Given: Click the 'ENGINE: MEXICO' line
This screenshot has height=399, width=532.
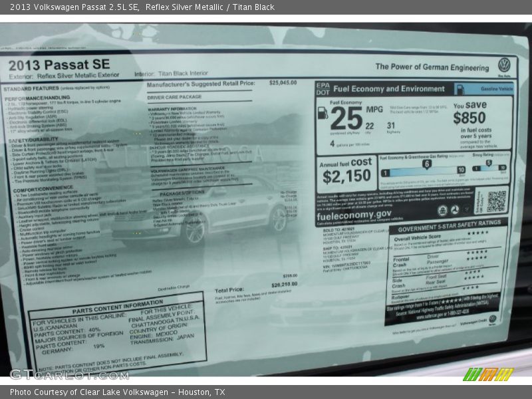Looking at the screenshot, I should (x=154, y=335).
